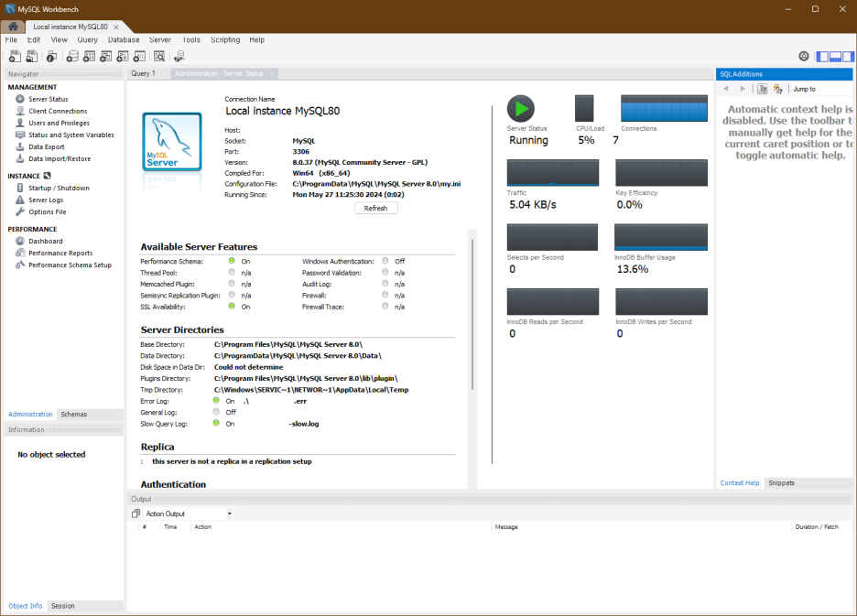Open the Edit menu
Viewport: 857px width, 616px height.
(x=34, y=40)
